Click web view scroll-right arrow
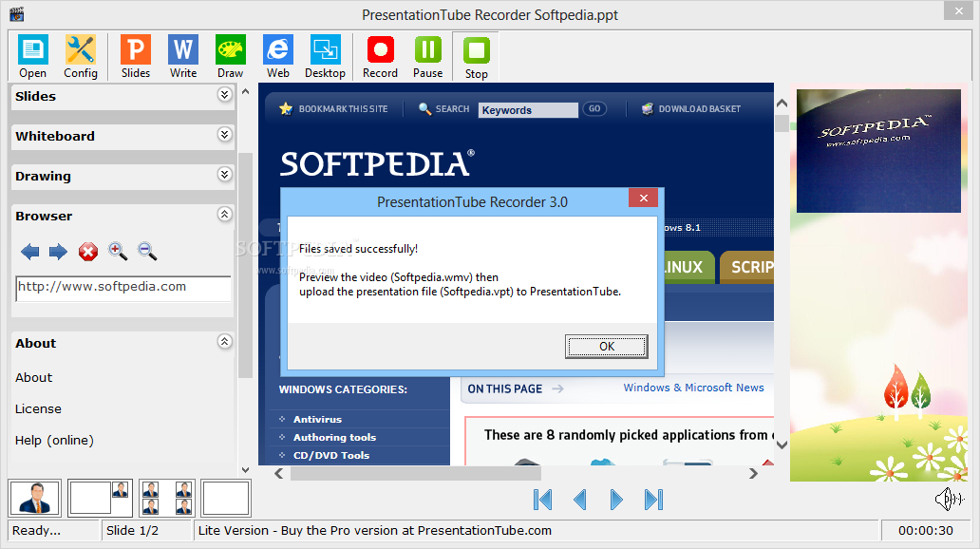 (753, 474)
